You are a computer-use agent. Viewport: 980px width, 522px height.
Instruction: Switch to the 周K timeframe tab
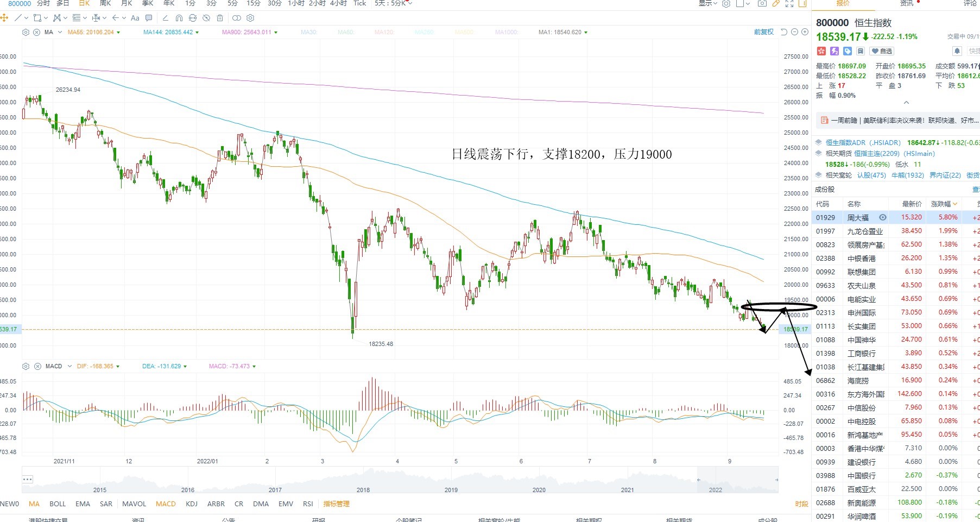pyautogui.click(x=105, y=3)
